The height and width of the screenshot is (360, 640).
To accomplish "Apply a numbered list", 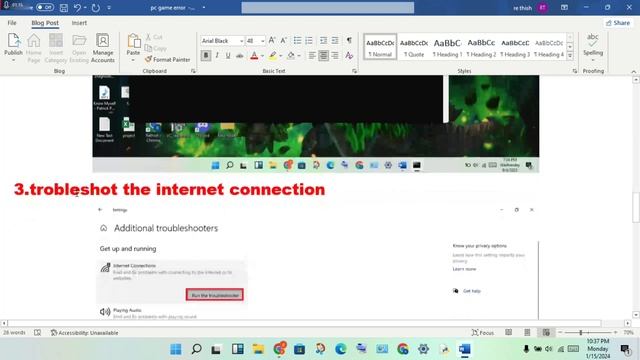I will (x=309, y=40).
